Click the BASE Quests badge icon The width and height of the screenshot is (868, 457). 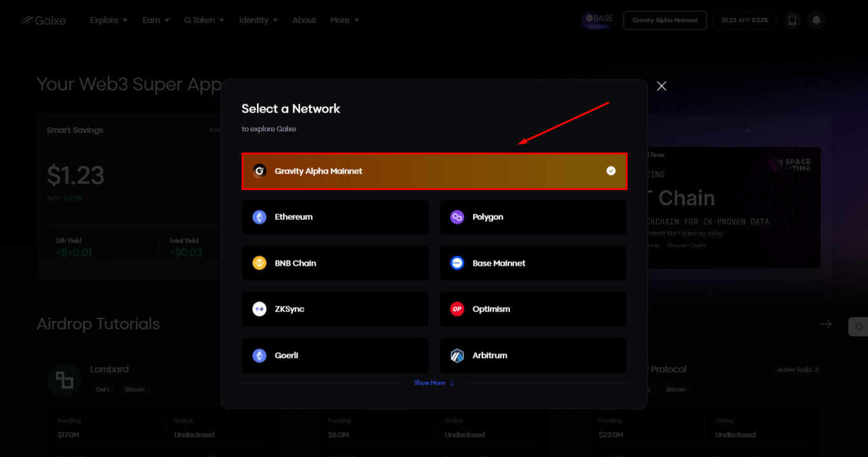598,20
